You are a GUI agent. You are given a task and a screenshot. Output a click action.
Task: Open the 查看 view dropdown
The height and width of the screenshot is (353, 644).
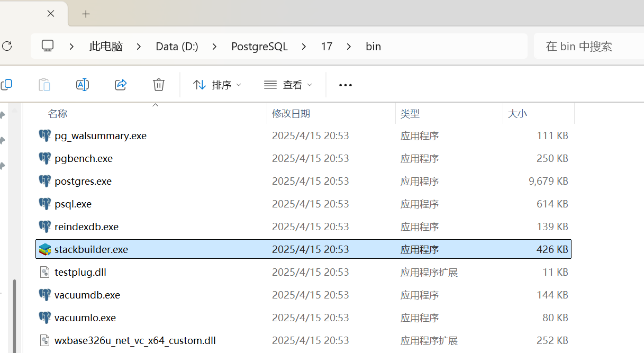(x=288, y=85)
